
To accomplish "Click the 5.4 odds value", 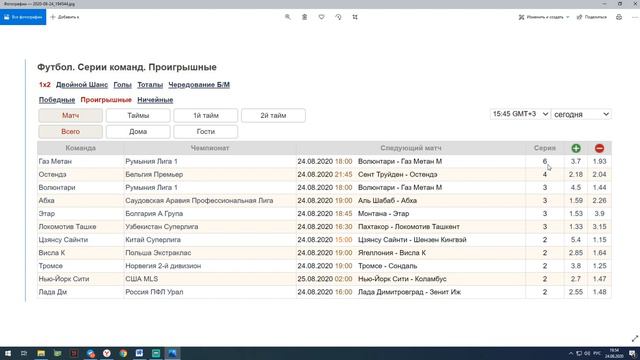I will click(576, 240).
